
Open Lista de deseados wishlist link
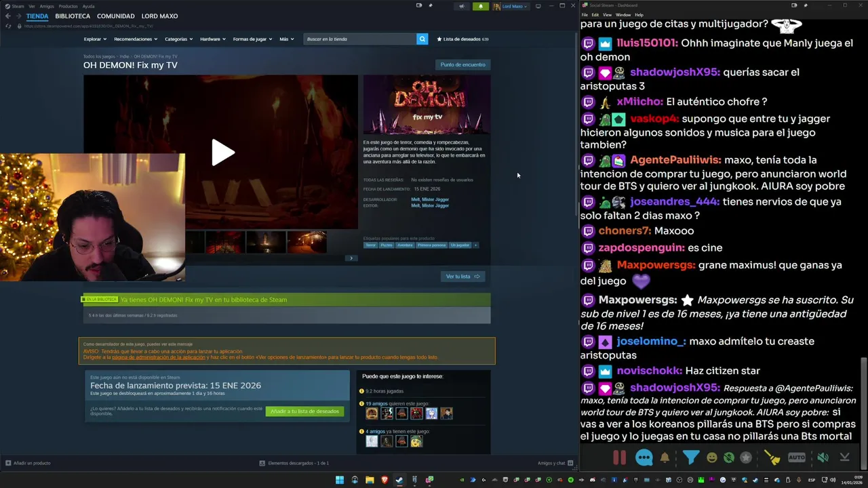[x=462, y=39]
